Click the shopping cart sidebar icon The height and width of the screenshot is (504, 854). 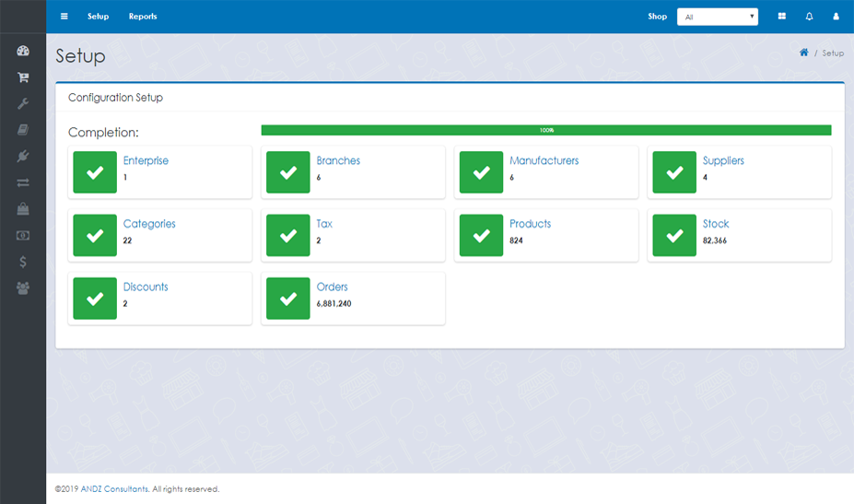23,77
